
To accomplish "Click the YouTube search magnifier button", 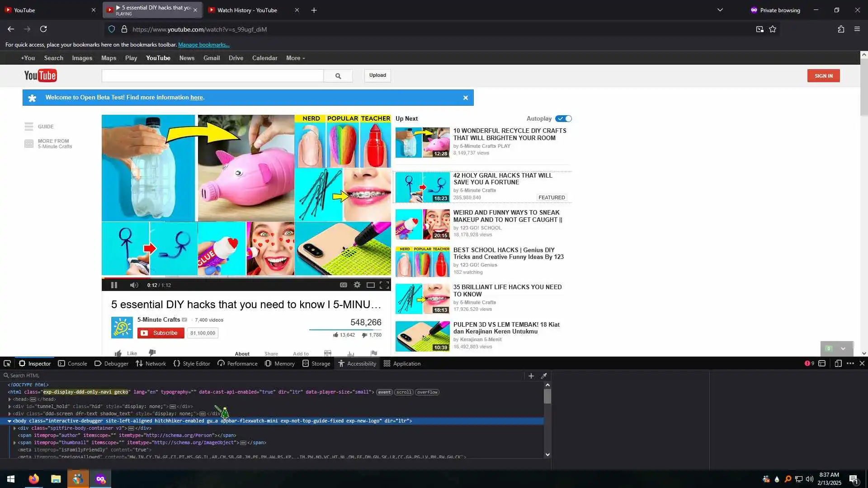I will tap(338, 76).
